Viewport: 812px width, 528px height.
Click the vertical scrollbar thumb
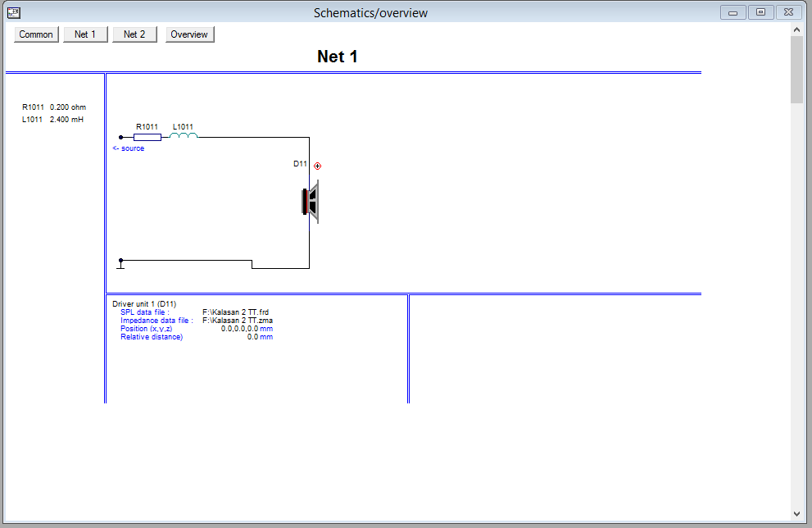pyautogui.click(x=796, y=70)
